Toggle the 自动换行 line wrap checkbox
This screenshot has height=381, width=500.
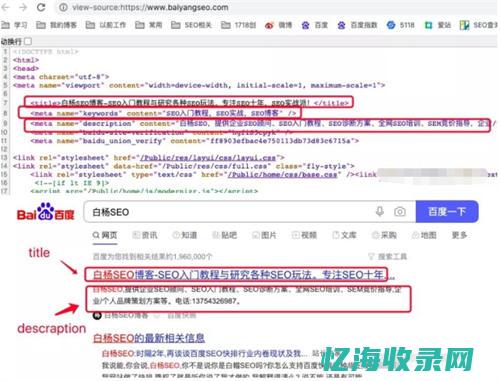[x=28, y=41]
